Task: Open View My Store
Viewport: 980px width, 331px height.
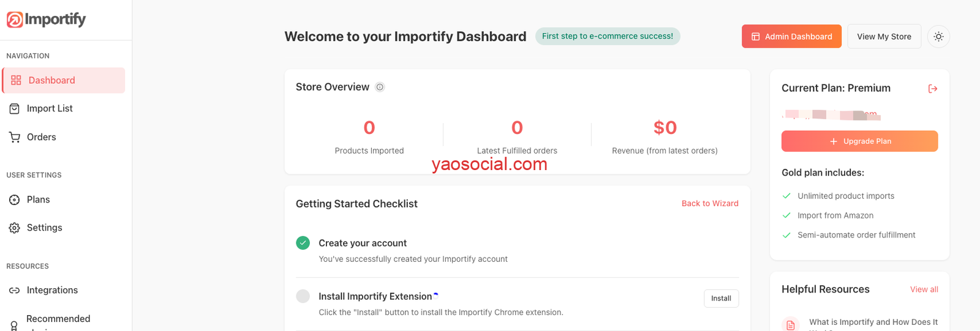Action: [x=884, y=37]
